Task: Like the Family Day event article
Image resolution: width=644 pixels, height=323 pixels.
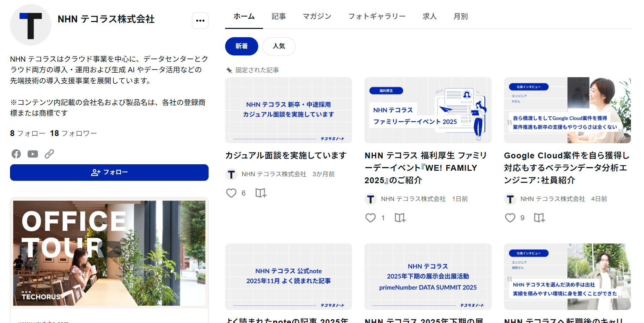Action: 371,218
